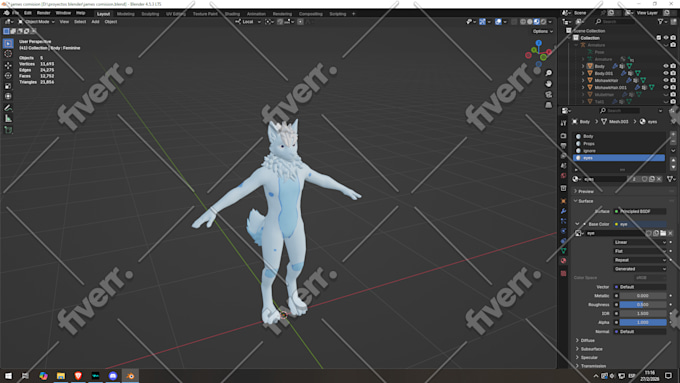Image resolution: width=680 pixels, height=383 pixels.
Task: Switch to Material Preview shading mode
Action: 536,22
